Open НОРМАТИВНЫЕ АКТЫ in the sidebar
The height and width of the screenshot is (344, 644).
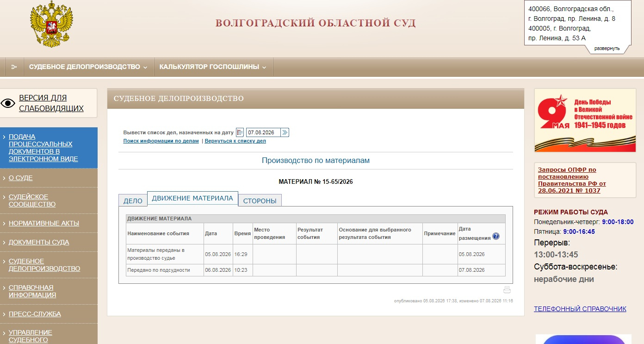[44, 223]
